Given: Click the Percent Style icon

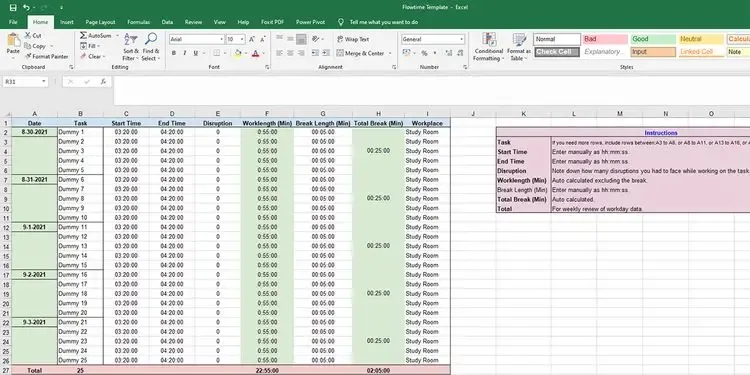Looking at the screenshot, I should click(x=424, y=53).
